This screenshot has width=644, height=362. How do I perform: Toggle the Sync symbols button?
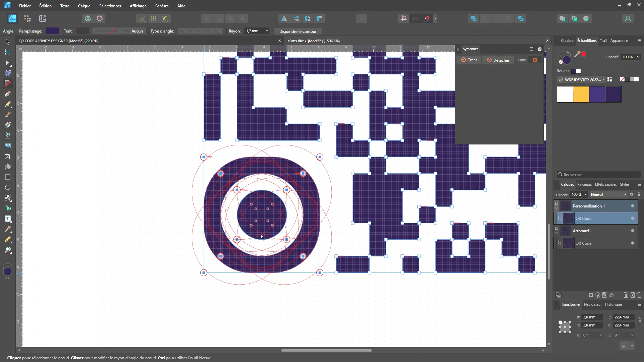(x=535, y=60)
